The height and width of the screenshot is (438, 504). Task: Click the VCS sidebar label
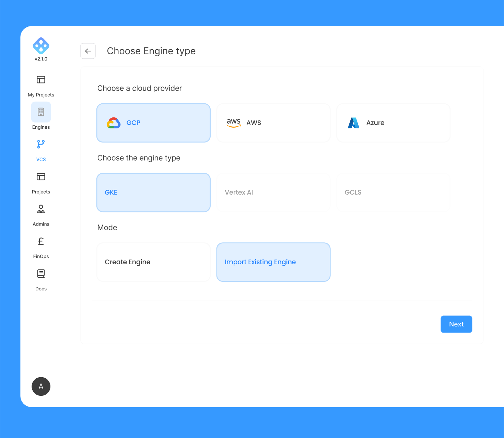pyautogui.click(x=41, y=159)
